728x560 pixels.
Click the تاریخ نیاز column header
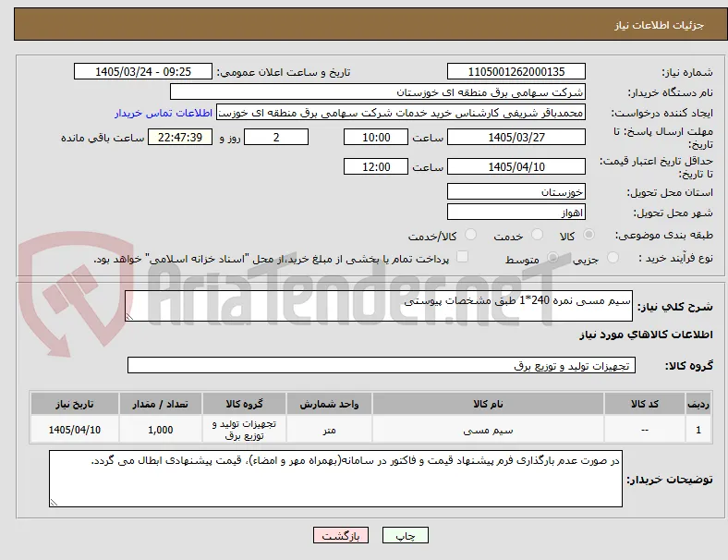[x=74, y=404]
